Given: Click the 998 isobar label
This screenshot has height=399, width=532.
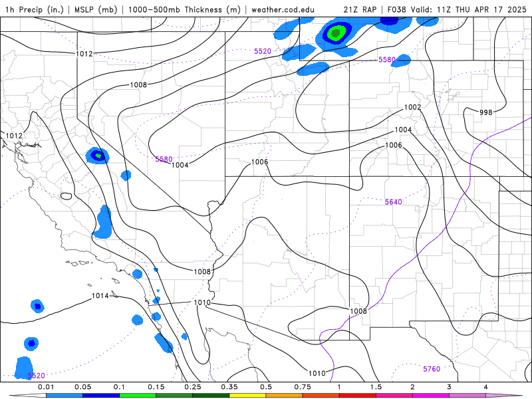Looking at the screenshot, I should [x=485, y=112].
